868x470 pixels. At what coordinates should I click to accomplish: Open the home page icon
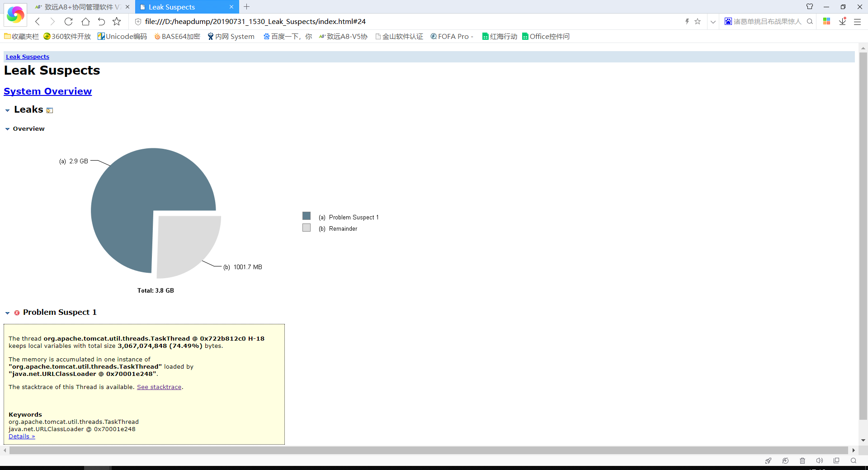coord(85,21)
